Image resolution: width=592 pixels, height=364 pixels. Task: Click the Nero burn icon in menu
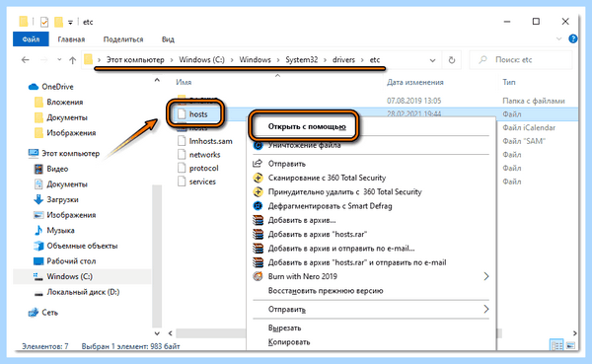point(258,276)
